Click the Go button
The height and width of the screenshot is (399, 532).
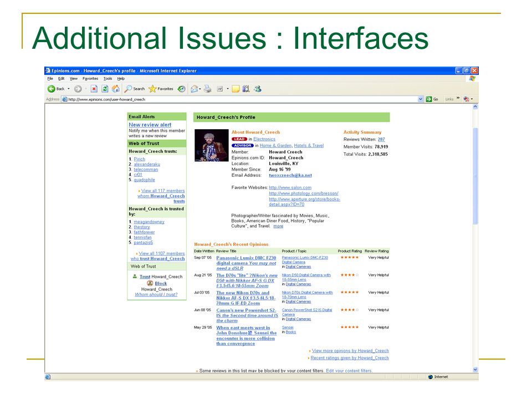pyautogui.click(x=432, y=99)
